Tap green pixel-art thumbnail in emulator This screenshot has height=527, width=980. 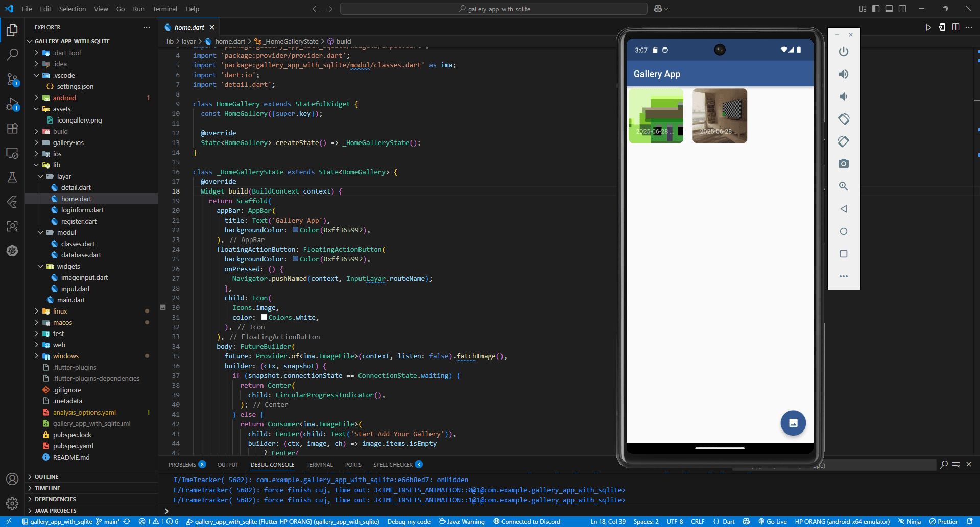click(x=656, y=116)
